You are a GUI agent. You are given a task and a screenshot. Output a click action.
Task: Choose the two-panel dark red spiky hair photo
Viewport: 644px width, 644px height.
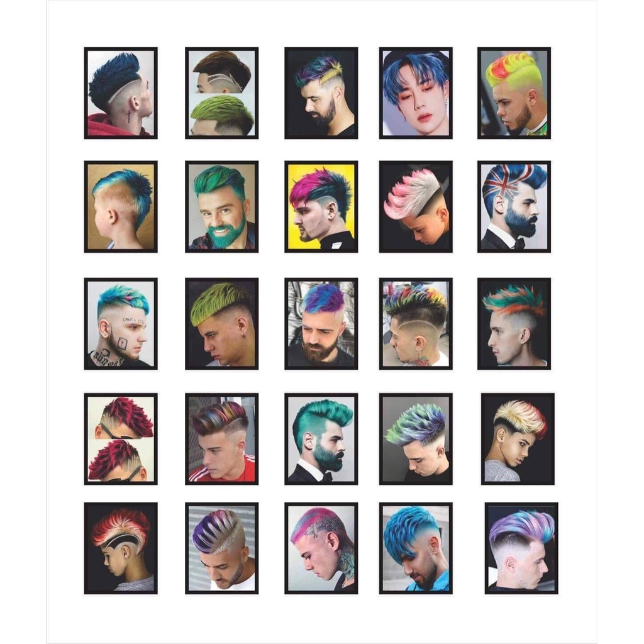tap(121, 439)
